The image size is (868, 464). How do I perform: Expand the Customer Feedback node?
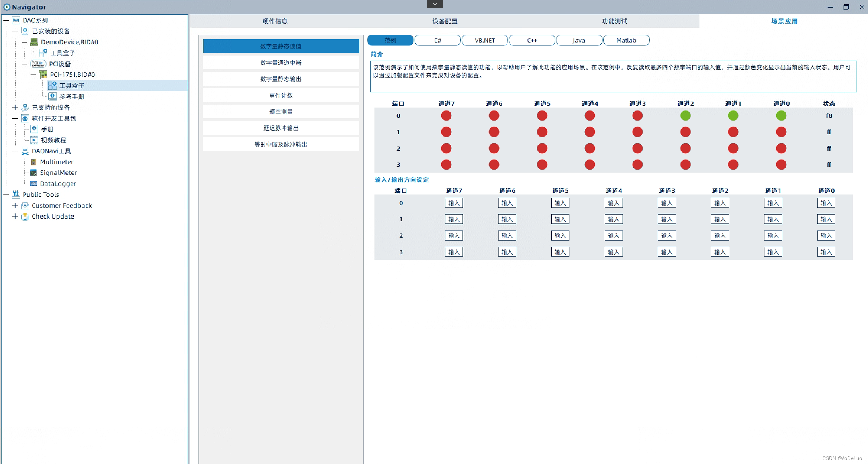pos(15,206)
